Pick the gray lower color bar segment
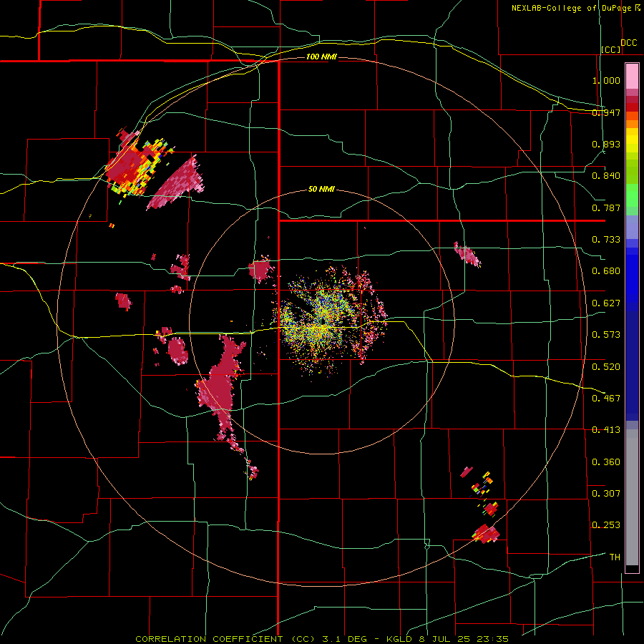 [x=632, y=497]
